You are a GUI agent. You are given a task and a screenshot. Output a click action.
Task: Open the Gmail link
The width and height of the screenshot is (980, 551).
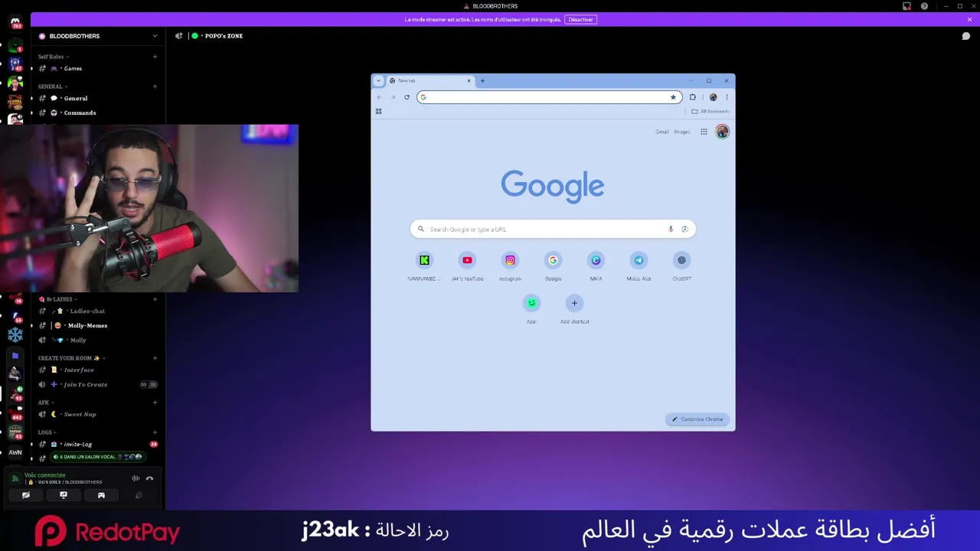(661, 132)
